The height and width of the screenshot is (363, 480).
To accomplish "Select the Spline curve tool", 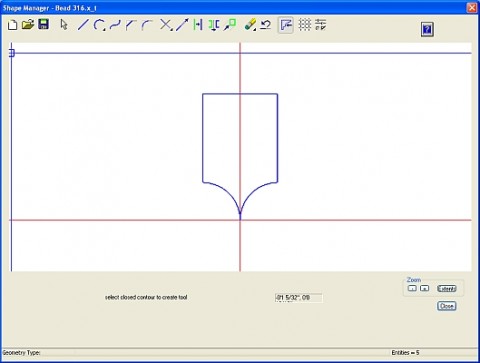I will click(x=115, y=25).
